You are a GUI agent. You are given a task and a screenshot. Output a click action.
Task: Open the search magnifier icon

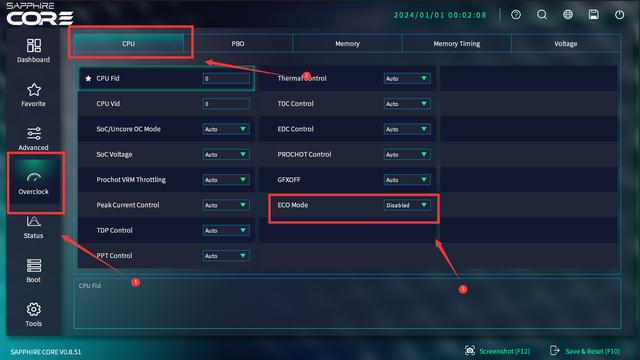[x=542, y=15]
